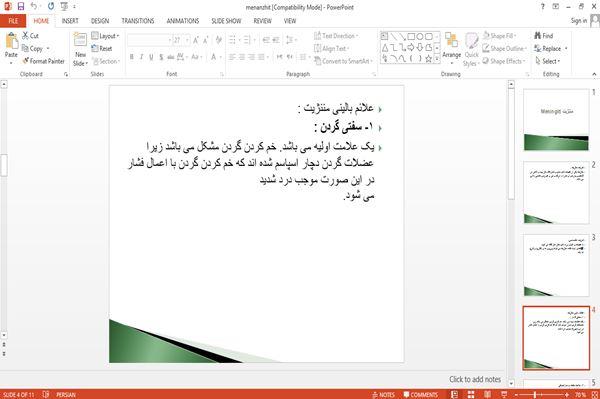
Task: Align text left in Paragraph group
Action: [232, 57]
